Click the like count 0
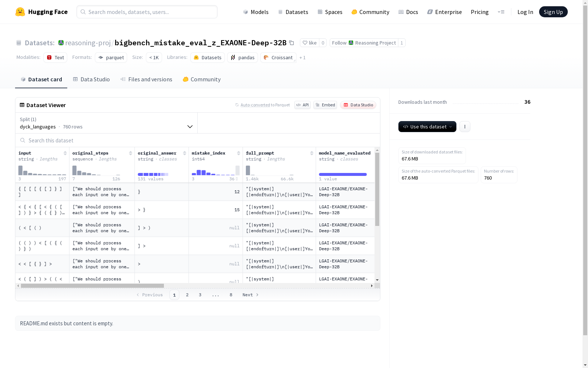 tap(323, 43)
